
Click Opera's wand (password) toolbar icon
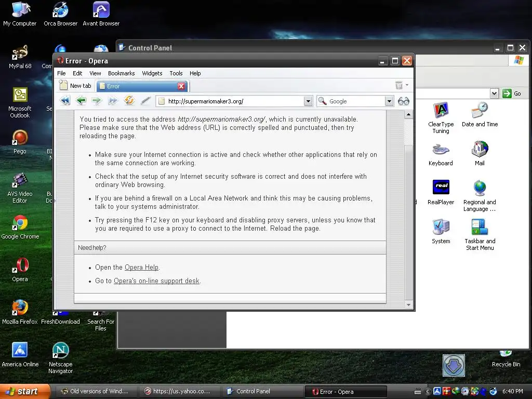click(x=145, y=101)
